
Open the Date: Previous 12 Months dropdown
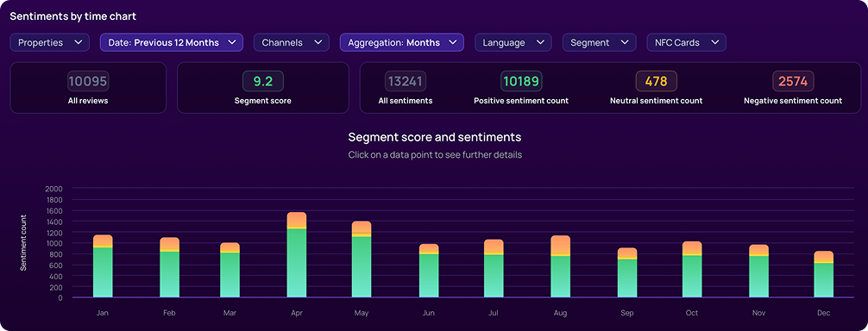pos(172,42)
